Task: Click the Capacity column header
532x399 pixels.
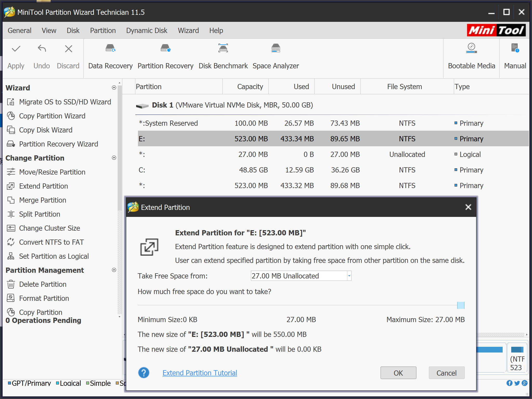Action: point(245,87)
